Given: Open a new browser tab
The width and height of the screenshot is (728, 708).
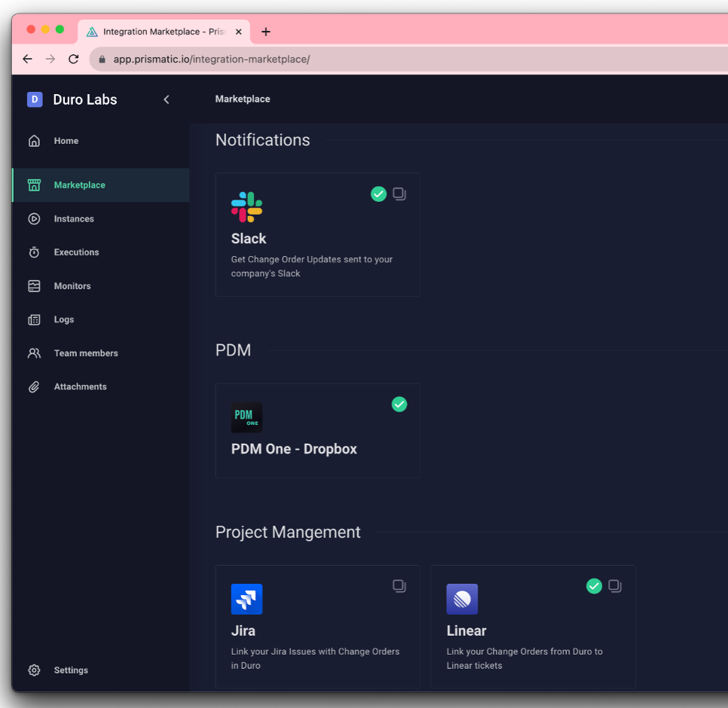Looking at the screenshot, I should [x=265, y=32].
